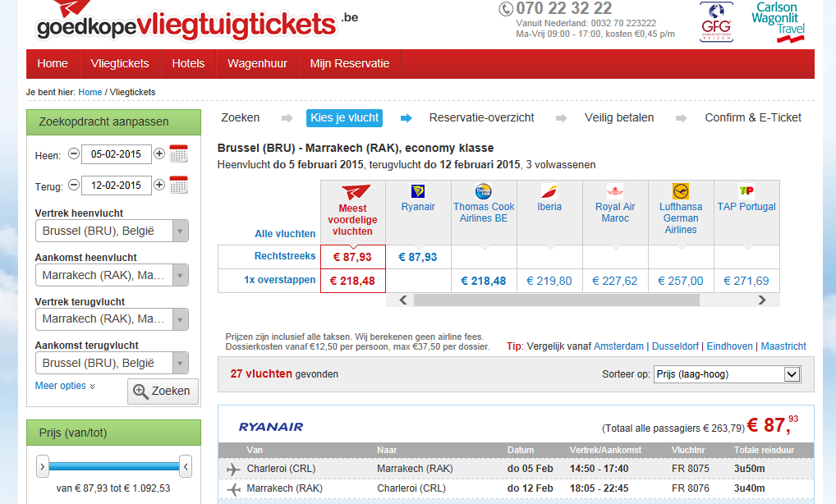
Task: Click the Zoeken search button
Action: pos(163,391)
